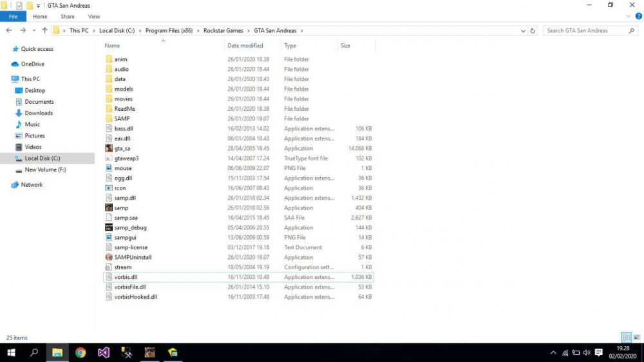Select the data folder
The width and height of the screenshot is (644, 362).
(x=120, y=79)
